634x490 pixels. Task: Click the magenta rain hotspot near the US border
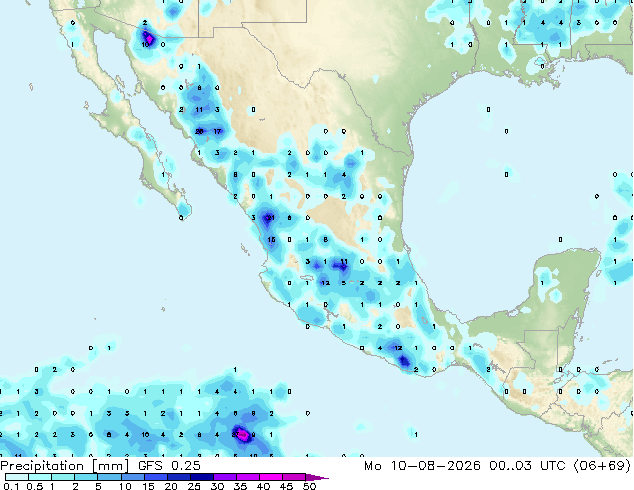(149, 39)
